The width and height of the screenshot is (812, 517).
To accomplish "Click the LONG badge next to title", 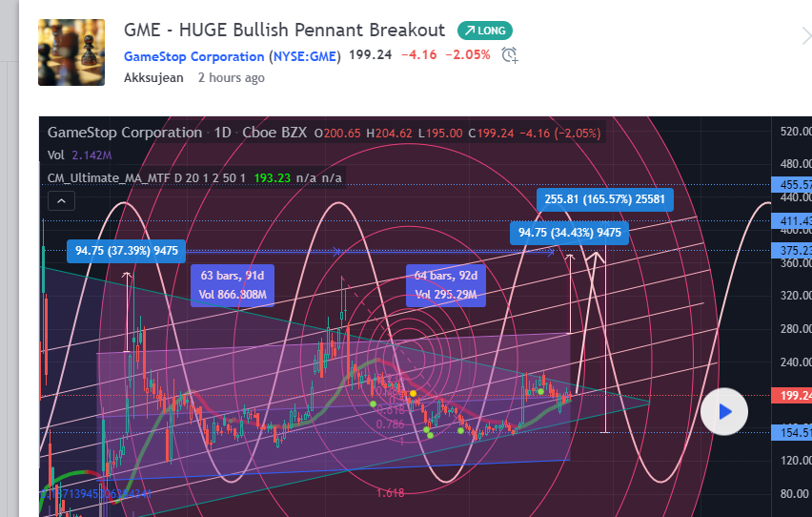I will click(485, 31).
